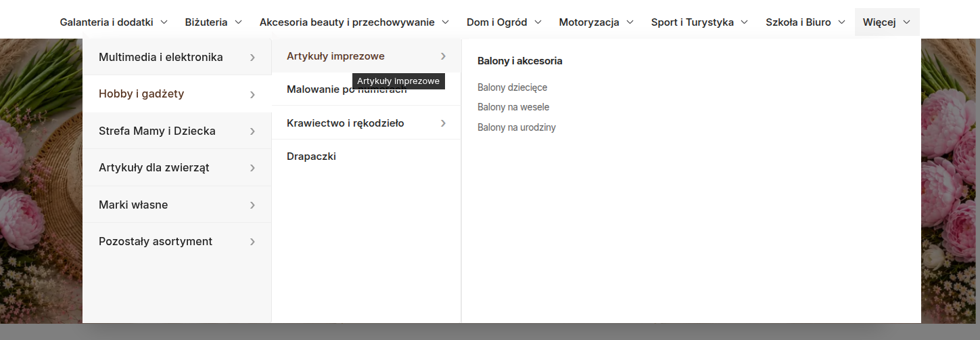980x340 pixels.
Task: Click arrow icon beside Artykuły imprezowe
Action: (443, 56)
